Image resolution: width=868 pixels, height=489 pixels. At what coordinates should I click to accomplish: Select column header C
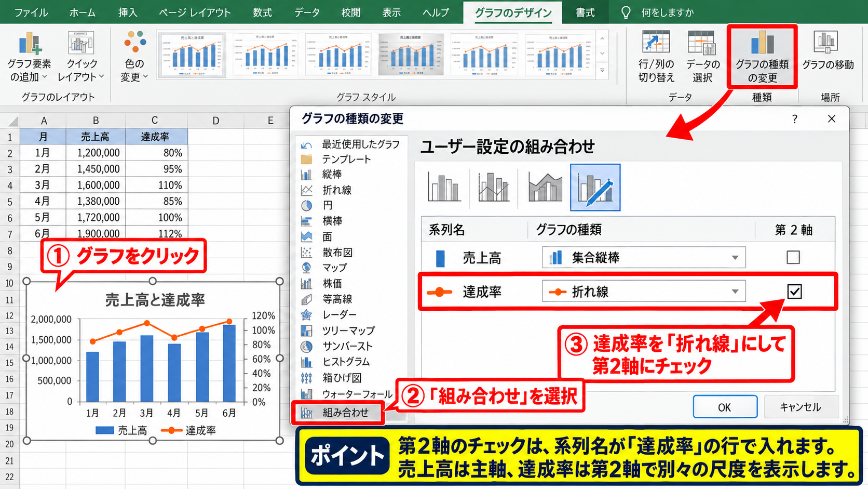coord(155,121)
